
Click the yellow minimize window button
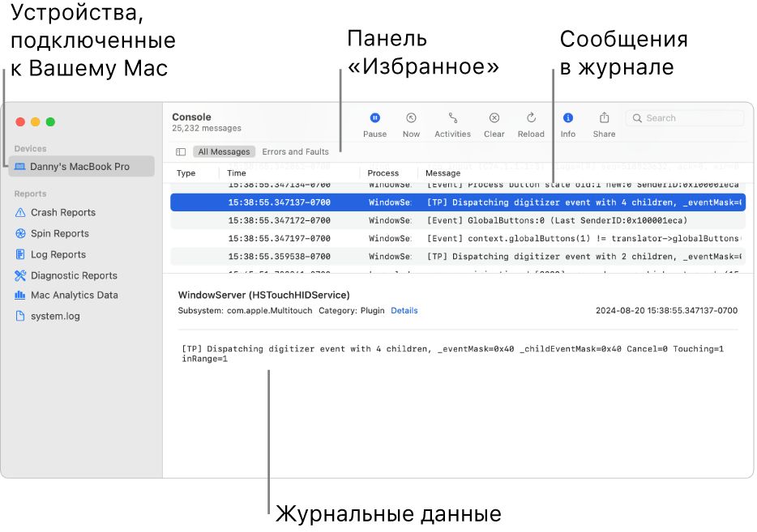(x=35, y=122)
